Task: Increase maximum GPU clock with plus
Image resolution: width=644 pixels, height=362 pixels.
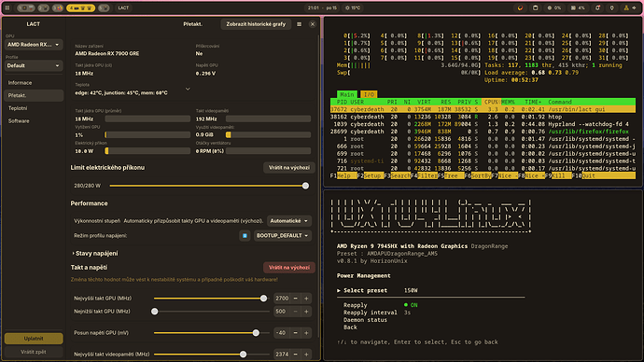Action: (x=306, y=299)
